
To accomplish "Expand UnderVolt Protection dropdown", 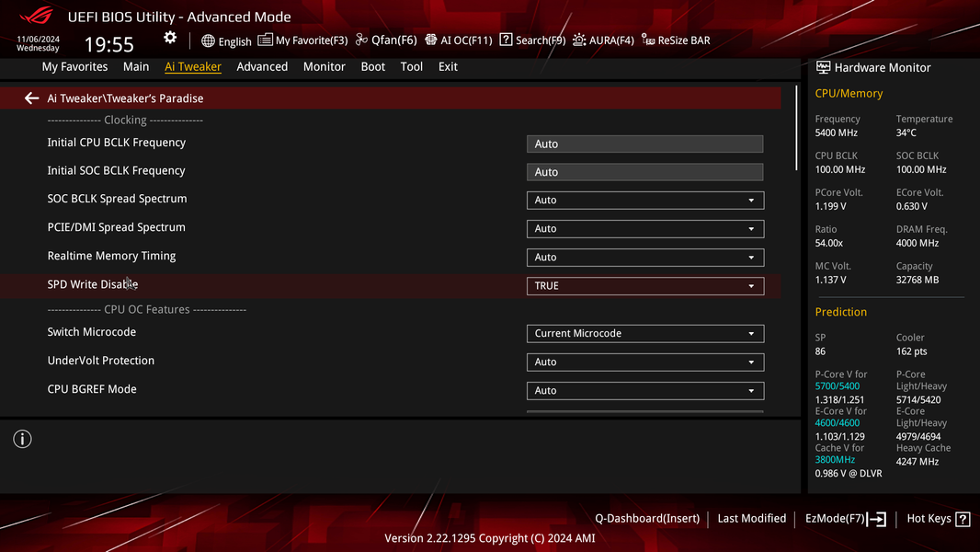I will (x=645, y=362).
